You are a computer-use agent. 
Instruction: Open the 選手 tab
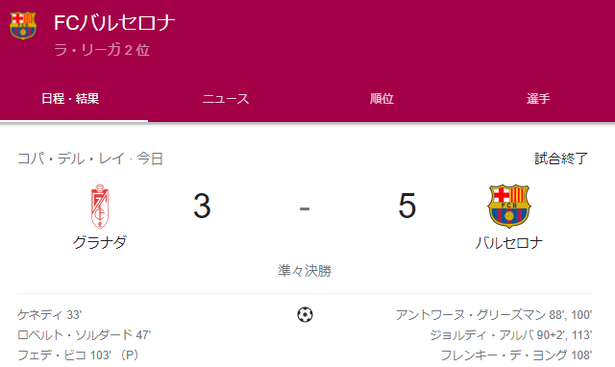coord(538,98)
